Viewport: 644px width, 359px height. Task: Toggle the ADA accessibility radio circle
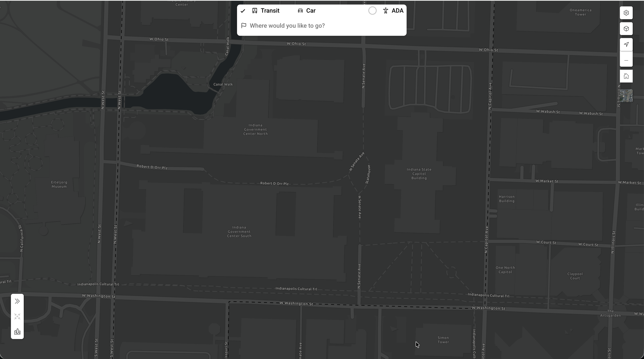tap(372, 11)
